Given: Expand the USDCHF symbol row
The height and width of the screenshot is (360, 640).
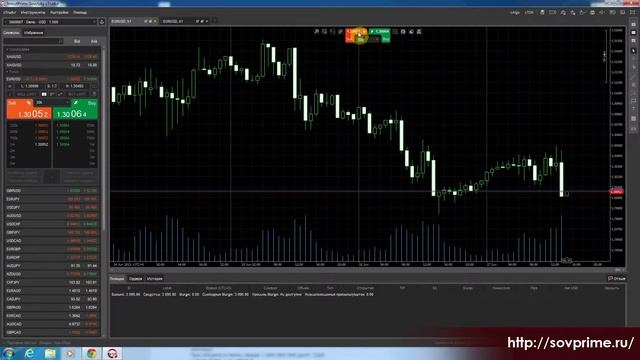Looking at the screenshot, I should coord(52,224).
